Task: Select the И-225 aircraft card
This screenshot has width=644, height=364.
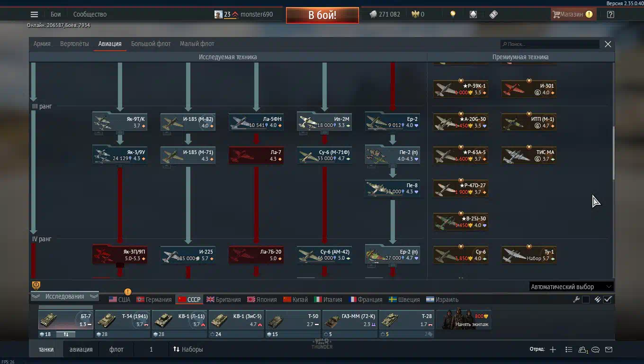Action: click(188, 255)
